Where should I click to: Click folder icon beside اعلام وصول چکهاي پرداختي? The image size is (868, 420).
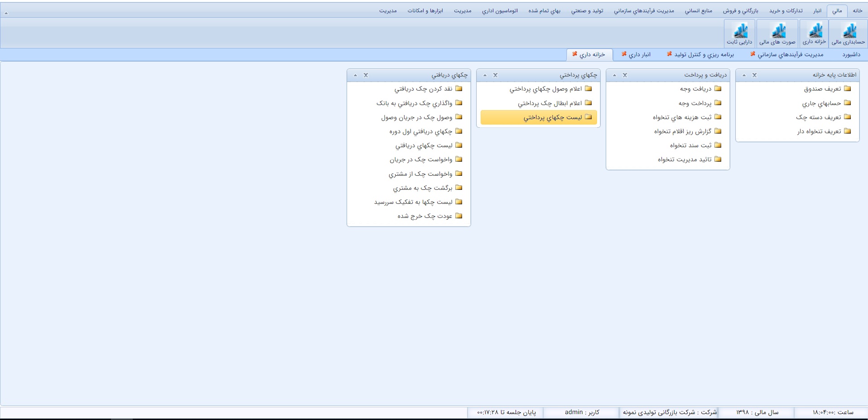pos(588,89)
